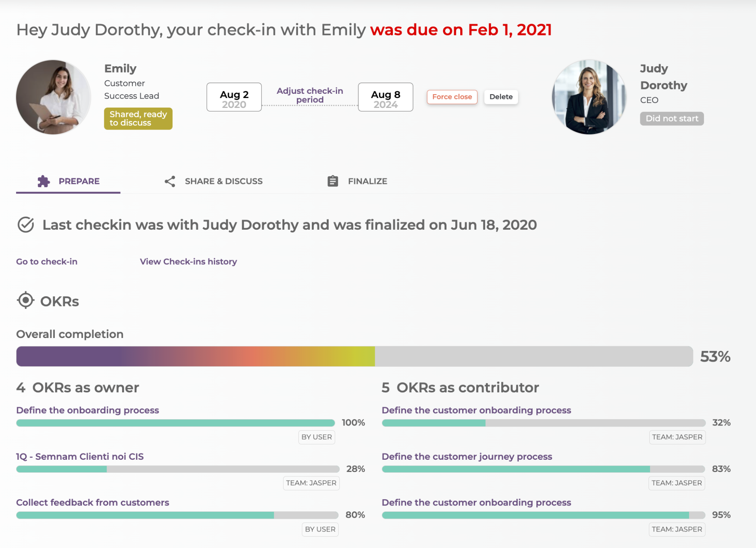Screen dimensions: 756x548
Task: Click the Overall completion 53% progress bar
Action: pos(354,357)
